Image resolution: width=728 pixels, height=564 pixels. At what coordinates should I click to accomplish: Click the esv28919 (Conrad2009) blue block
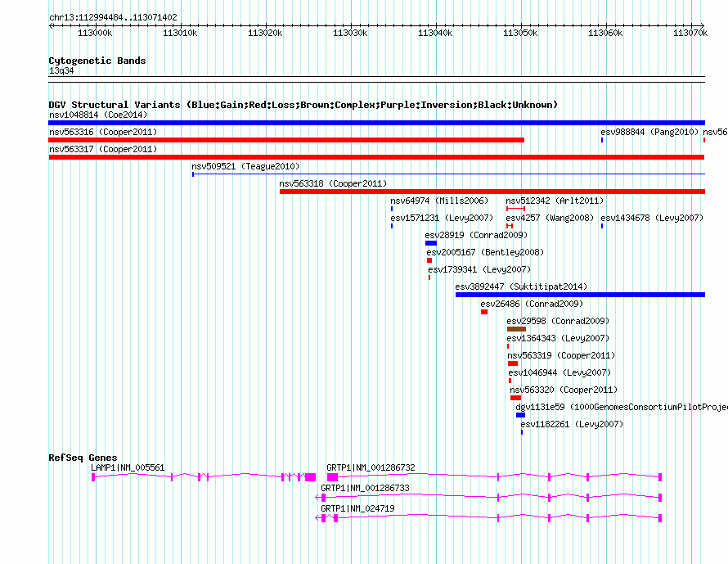(431, 243)
